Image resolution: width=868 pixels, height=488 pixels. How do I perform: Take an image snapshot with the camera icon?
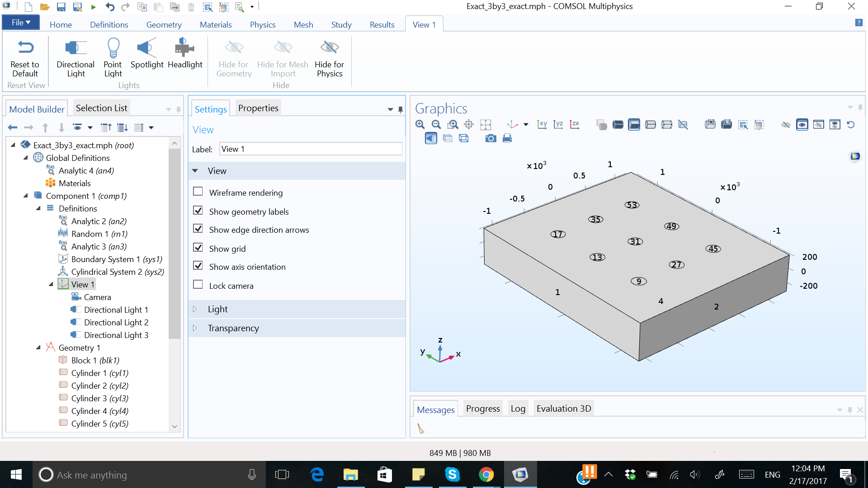[x=491, y=138]
